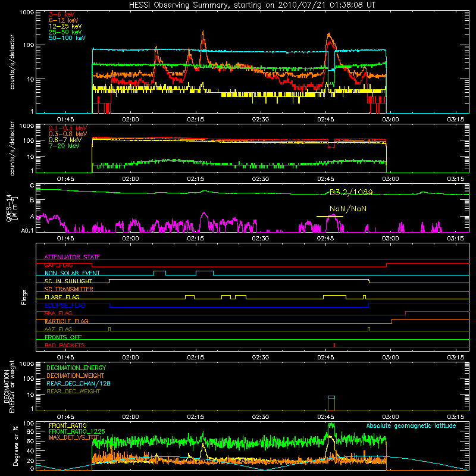
Task: Select the SAA_FLAG label
Action: (58, 313)
